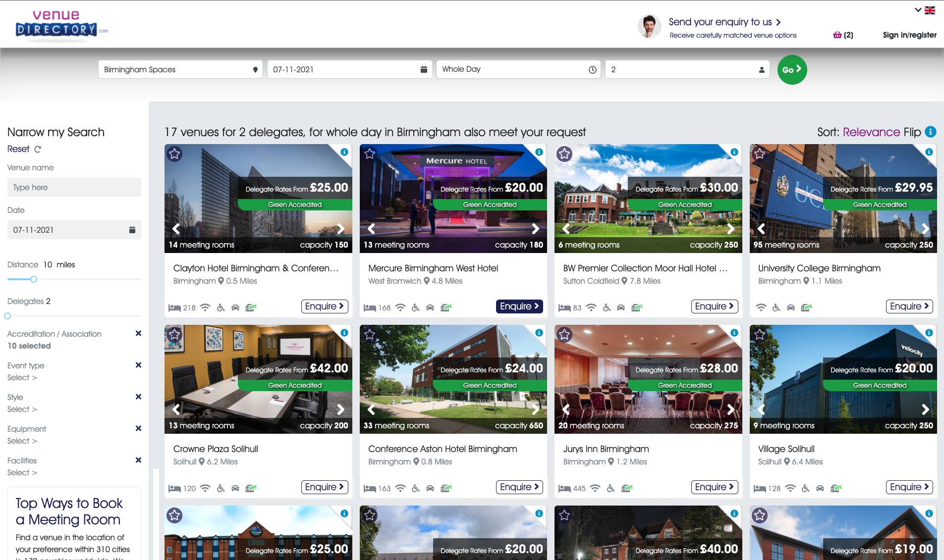The width and height of the screenshot is (944, 560).
Task: Show next photo of Mercure Birmingham West Hotel
Action: click(x=536, y=229)
